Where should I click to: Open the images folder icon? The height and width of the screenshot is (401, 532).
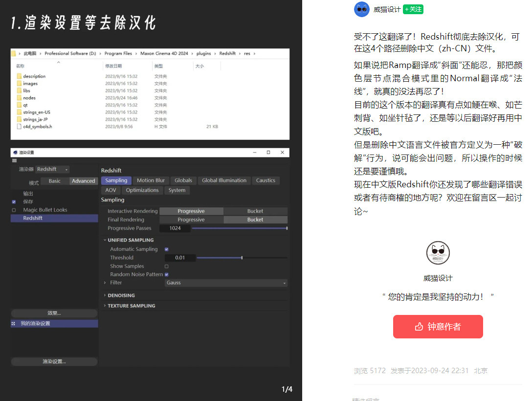19,84
